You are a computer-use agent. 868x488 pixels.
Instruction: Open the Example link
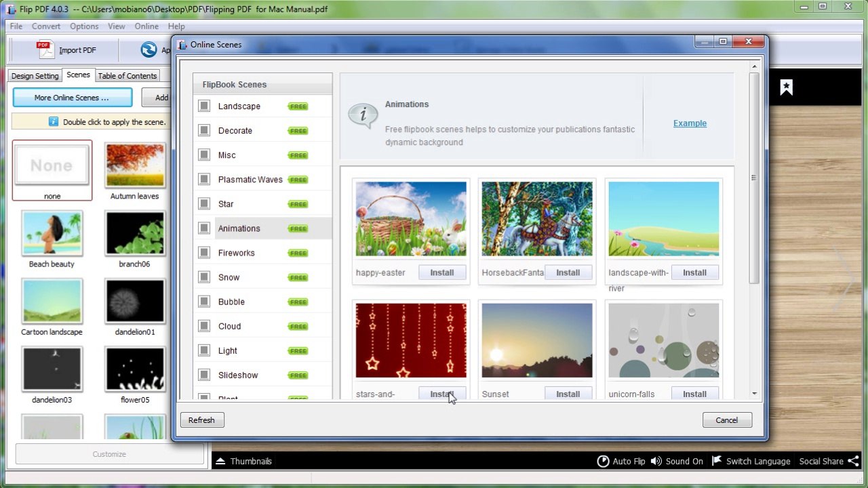coord(690,123)
